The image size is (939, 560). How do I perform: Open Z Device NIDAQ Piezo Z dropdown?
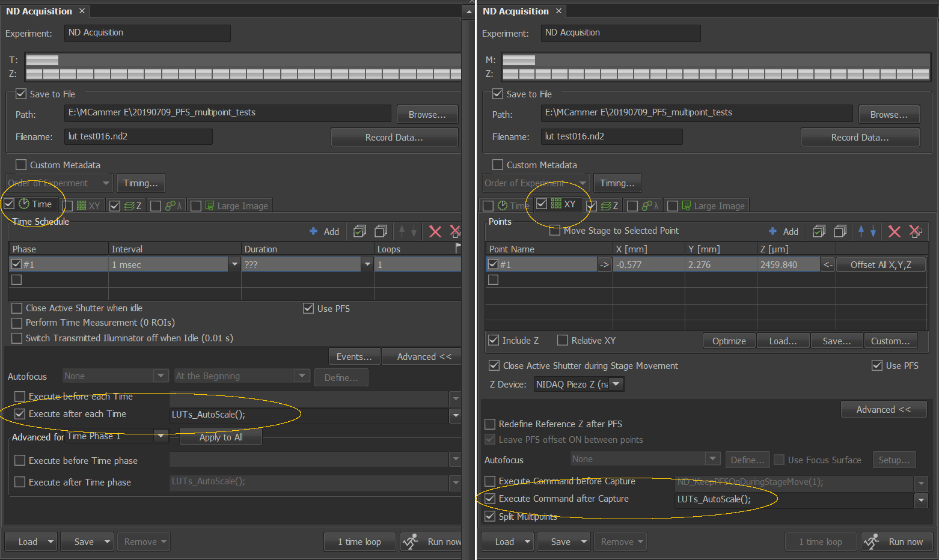tap(616, 384)
